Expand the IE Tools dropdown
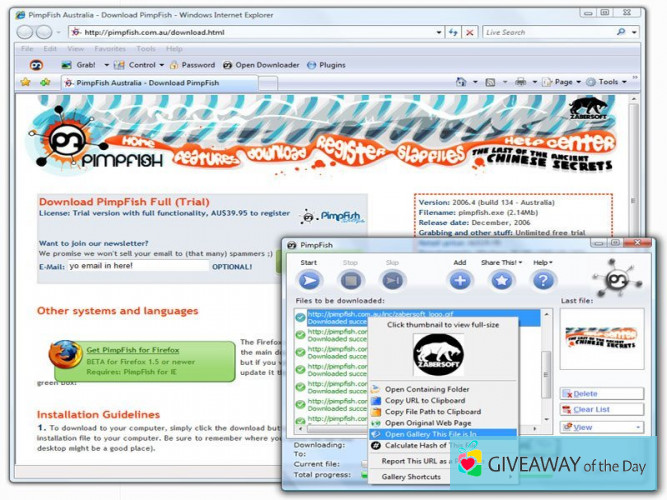Viewport: 667px width, 500px height. click(x=612, y=82)
